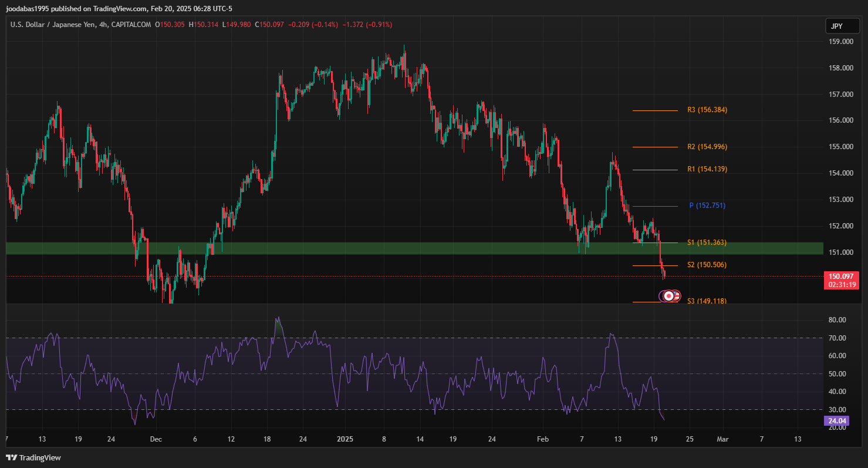Click the red current price label 150.097

(x=842, y=276)
